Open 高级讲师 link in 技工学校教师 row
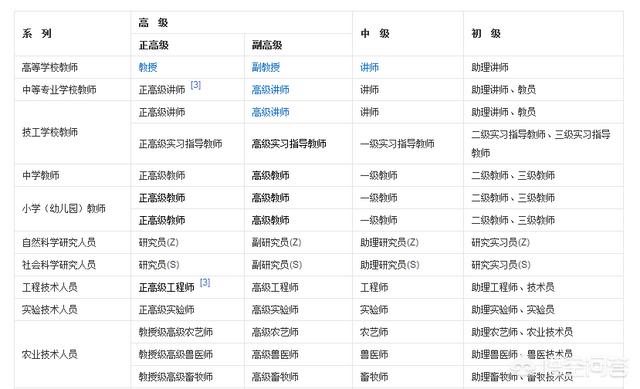This screenshot has height=389, width=640. click(270, 112)
